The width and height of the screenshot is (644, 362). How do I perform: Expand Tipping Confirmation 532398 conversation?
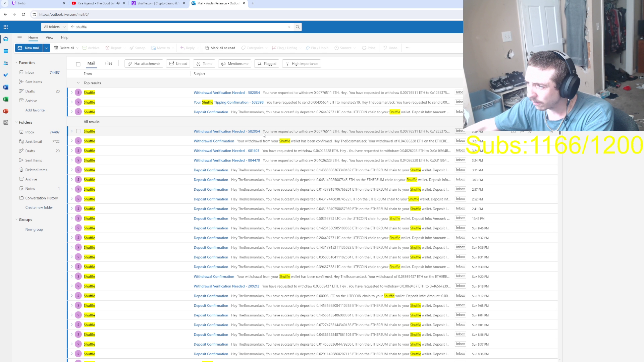[71, 102]
